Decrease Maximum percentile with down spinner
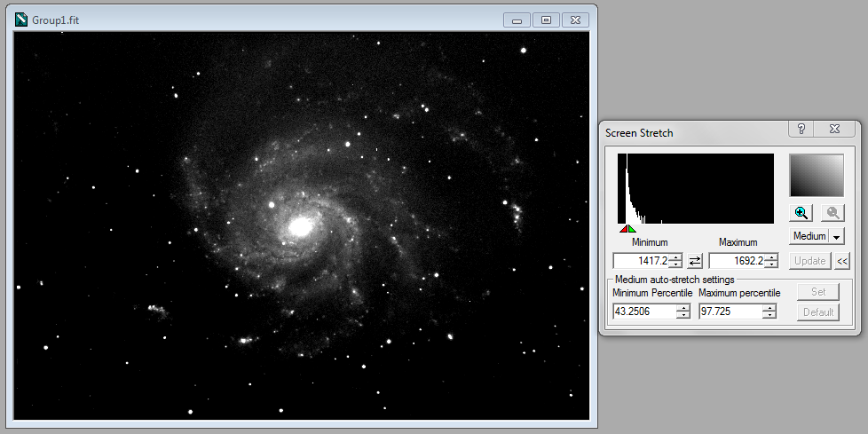 769,316
